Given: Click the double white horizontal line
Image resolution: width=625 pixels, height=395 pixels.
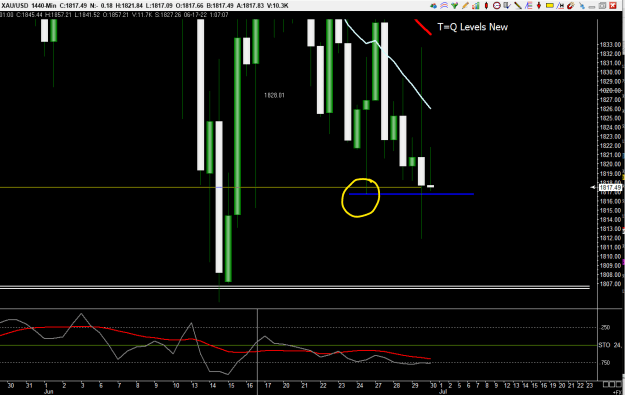Looking at the screenshot, I should click(x=295, y=287).
